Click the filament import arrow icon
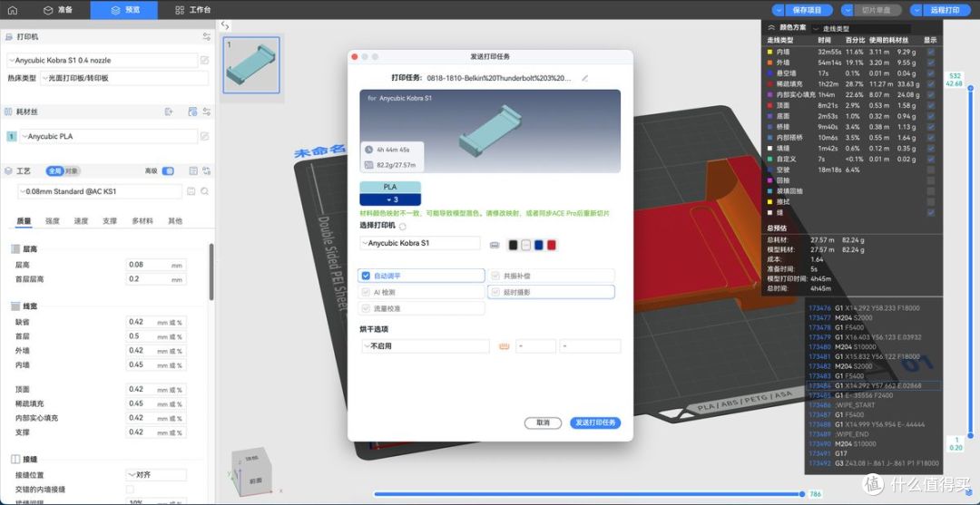The height and width of the screenshot is (505, 980). (168, 112)
